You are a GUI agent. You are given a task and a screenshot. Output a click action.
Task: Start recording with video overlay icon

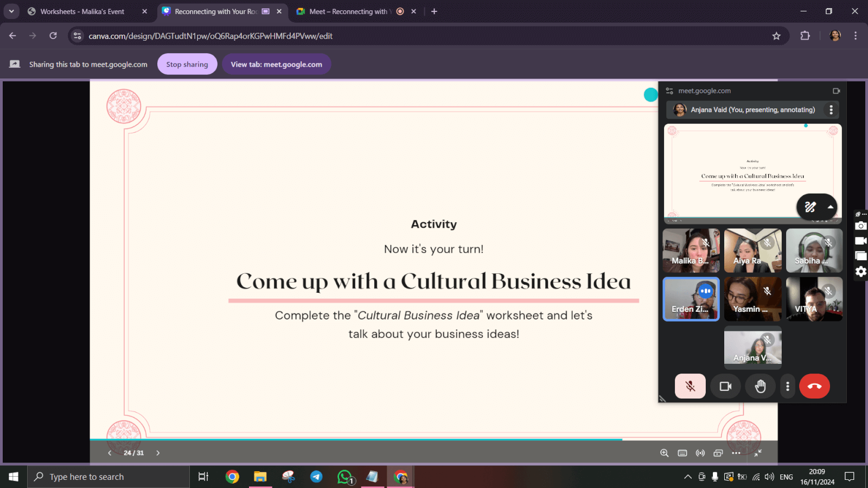(x=861, y=241)
